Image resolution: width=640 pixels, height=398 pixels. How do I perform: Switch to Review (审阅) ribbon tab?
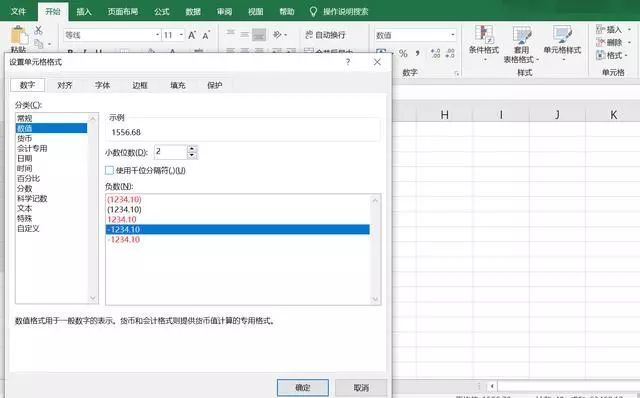pyautogui.click(x=224, y=11)
